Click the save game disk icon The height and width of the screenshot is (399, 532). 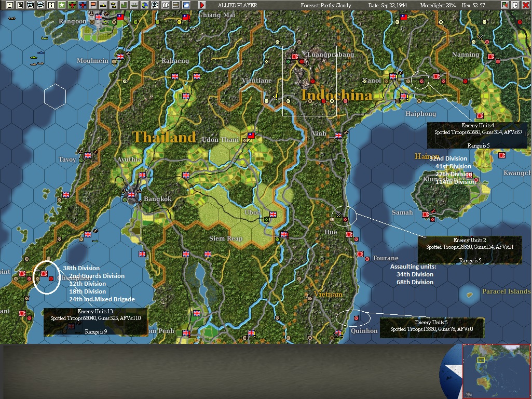pos(10,5)
